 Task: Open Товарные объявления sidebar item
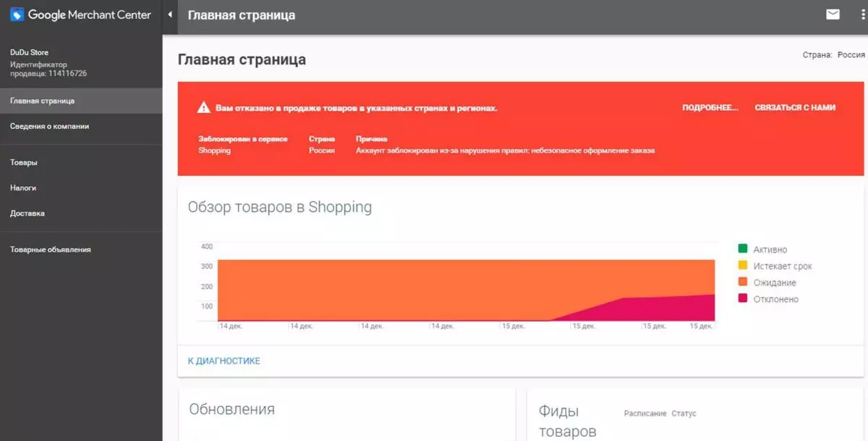(x=81, y=250)
